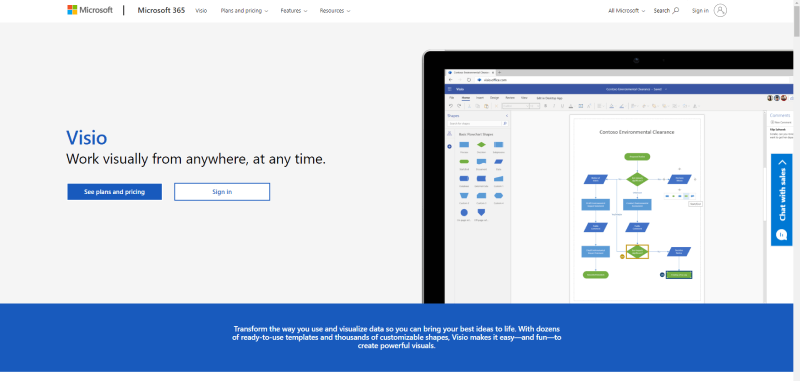Image resolution: width=800 pixels, height=381 pixels.
Task: Click "Work visually from anywhere" tagline
Action: (x=196, y=159)
